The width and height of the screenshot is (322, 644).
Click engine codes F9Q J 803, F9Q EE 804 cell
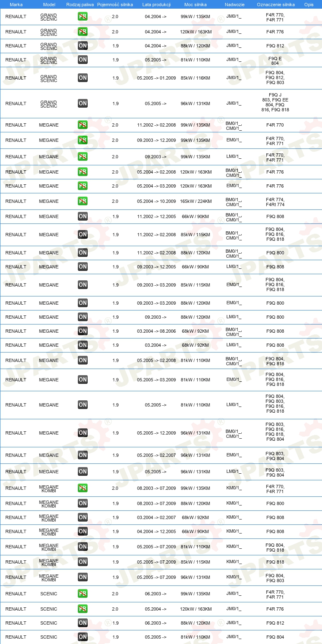[x=275, y=102]
